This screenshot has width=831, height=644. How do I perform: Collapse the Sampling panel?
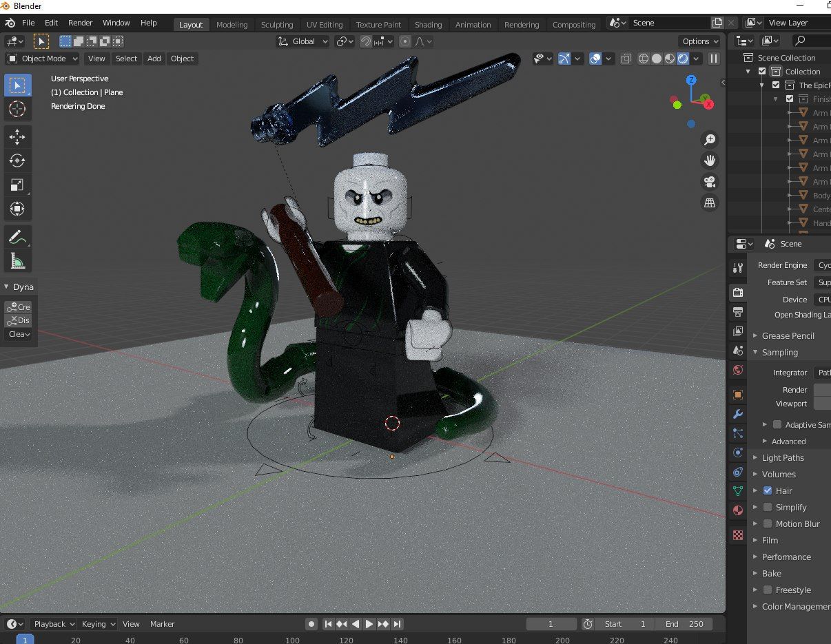[780, 352]
